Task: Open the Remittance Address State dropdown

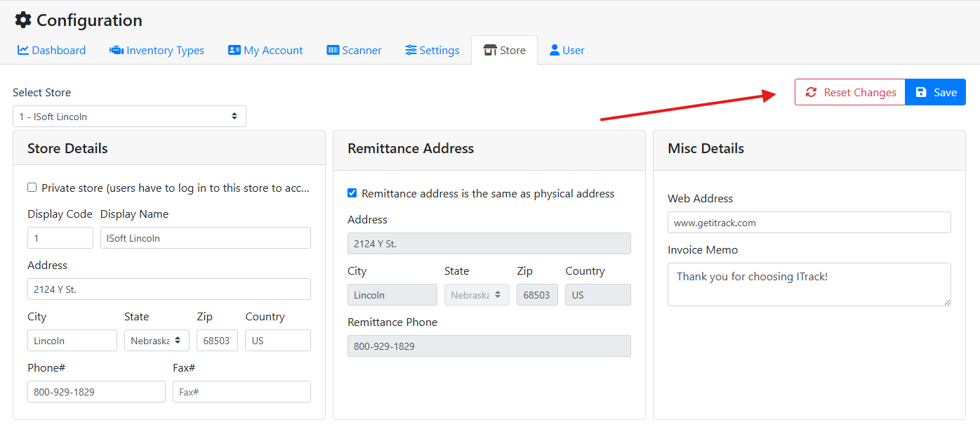Action: pos(476,295)
